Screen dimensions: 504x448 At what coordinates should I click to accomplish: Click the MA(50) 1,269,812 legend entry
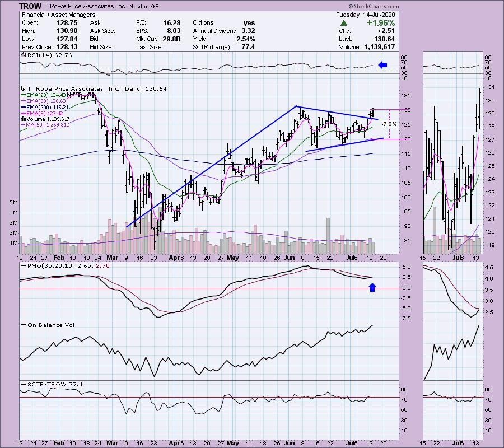45,125
